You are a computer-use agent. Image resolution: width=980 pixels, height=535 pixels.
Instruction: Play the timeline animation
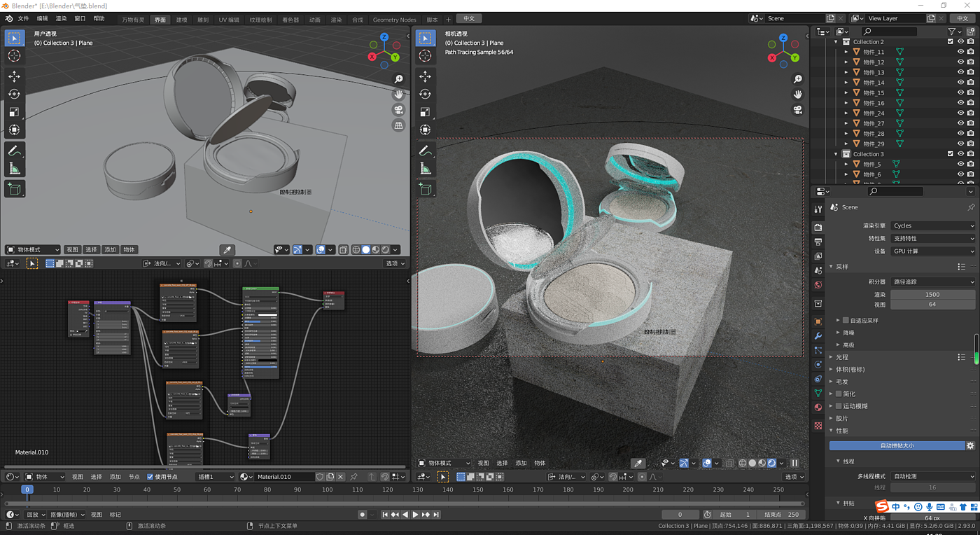[415, 515]
